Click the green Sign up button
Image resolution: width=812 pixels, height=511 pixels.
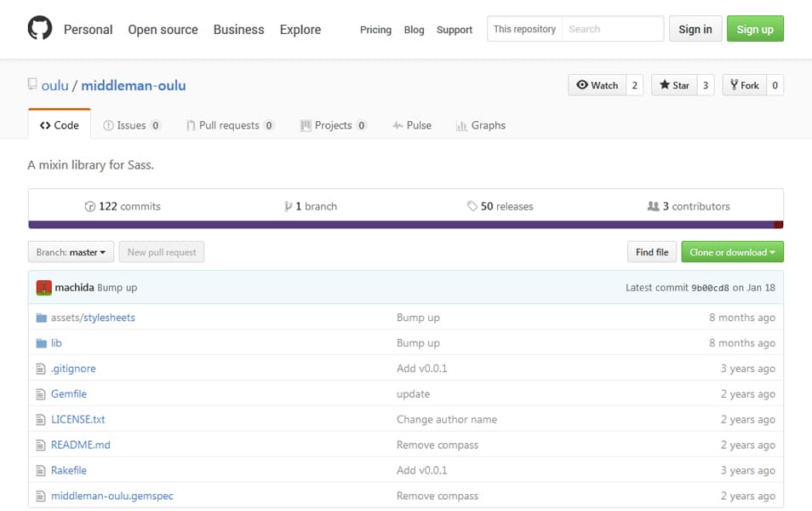(x=755, y=29)
